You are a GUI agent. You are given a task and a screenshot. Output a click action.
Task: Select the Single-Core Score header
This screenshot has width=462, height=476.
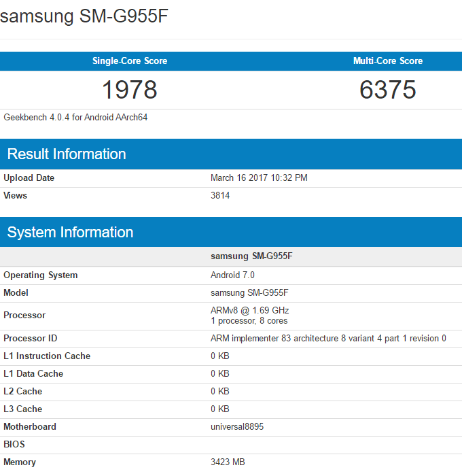point(129,61)
